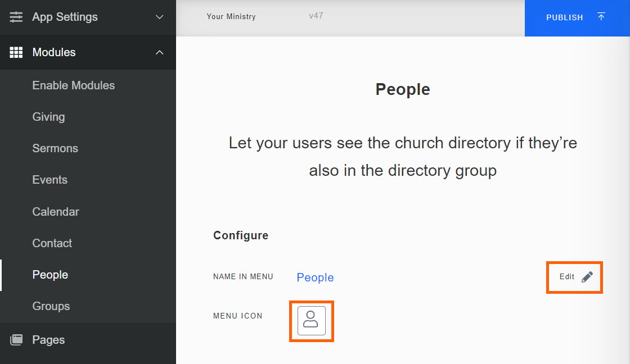Image resolution: width=630 pixels, height=364 pixels.
Task: Click the Pages book icon
Action: [x=16, y=340]
